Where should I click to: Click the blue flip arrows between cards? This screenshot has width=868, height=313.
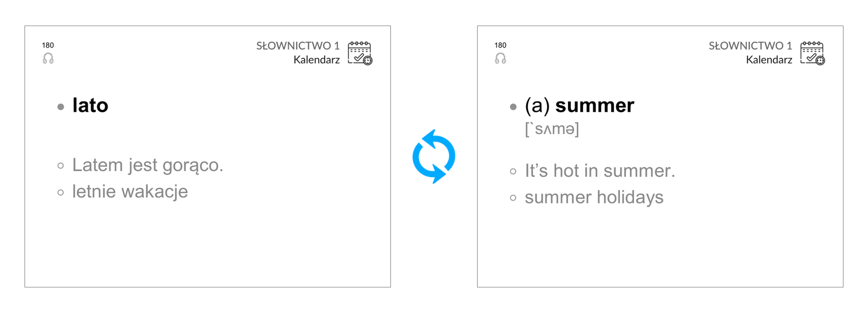click(434, 156)
